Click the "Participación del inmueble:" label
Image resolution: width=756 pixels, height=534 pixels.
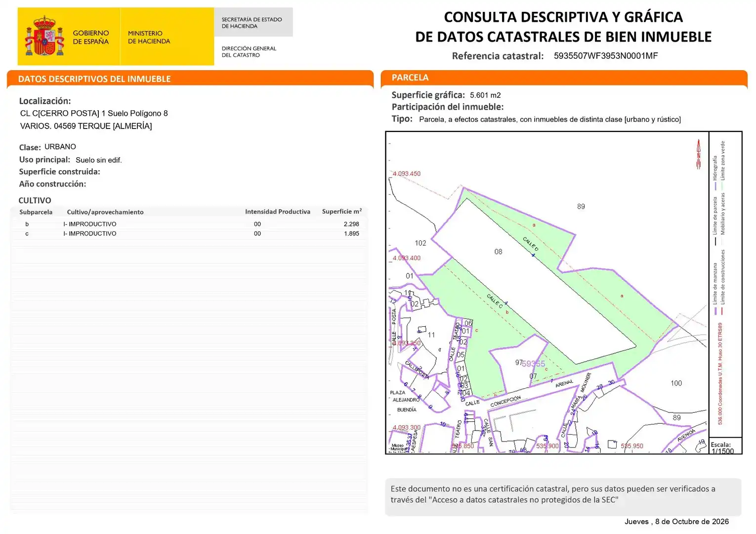(448, 107)
